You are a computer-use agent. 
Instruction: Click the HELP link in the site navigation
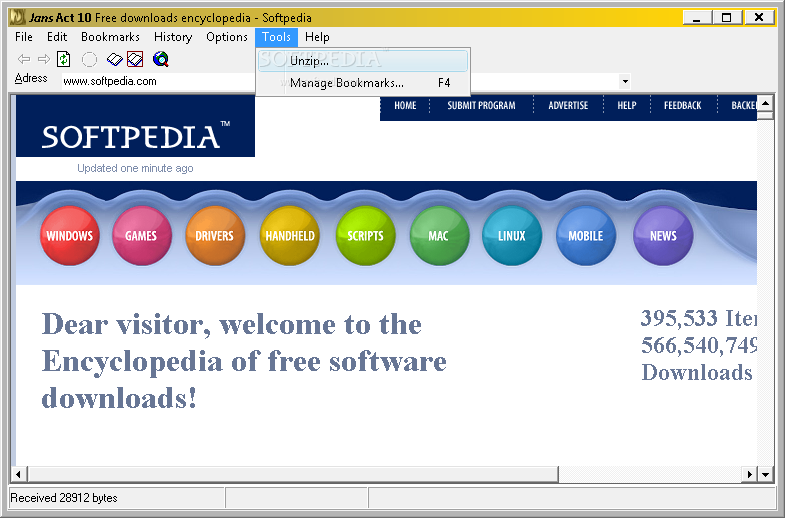click(627, 106)
